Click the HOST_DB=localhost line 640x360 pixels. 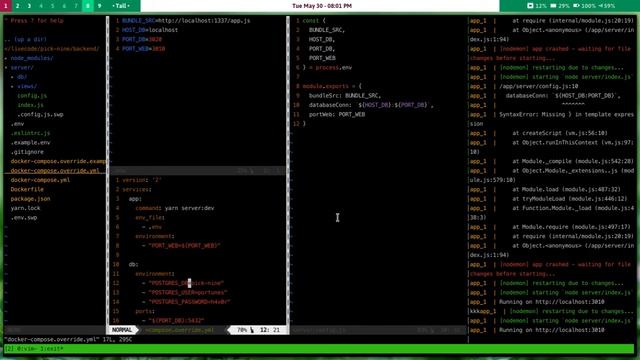[x=150, y=30]
